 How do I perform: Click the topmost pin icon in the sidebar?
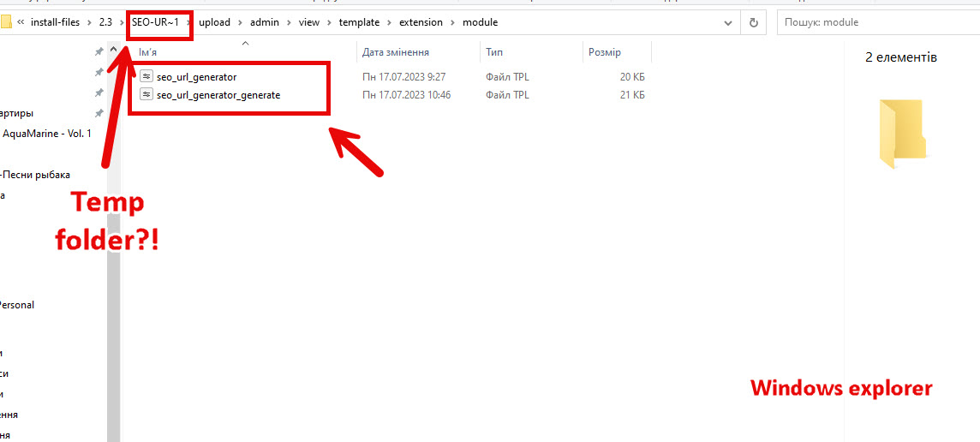(99, 52)
